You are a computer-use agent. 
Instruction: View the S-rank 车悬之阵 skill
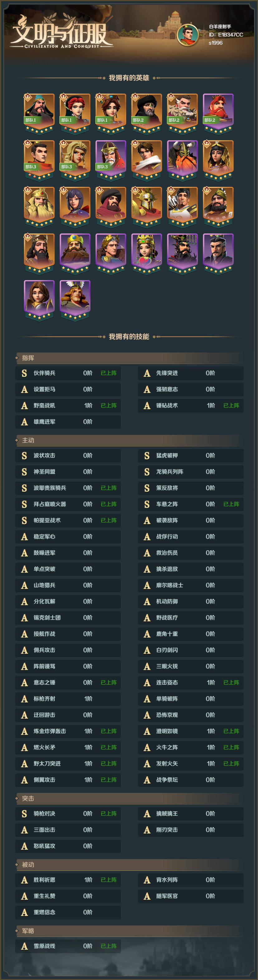tap(191, 504)
